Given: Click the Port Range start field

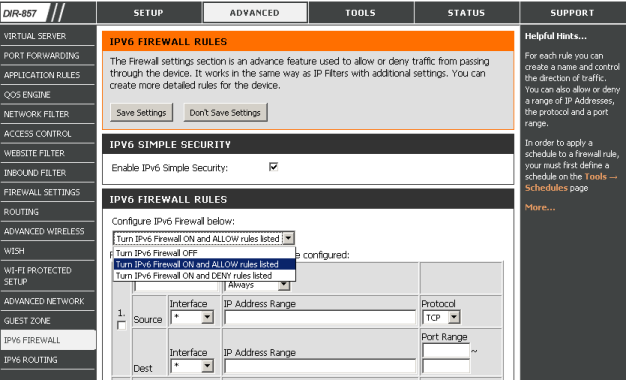Looking at the screenshot, I should 446,351.
